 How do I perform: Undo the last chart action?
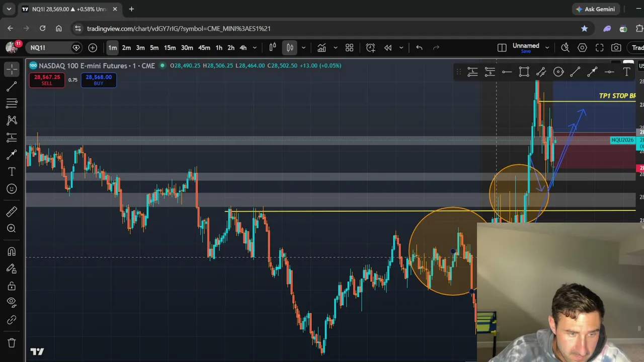(x=419, y=48)
